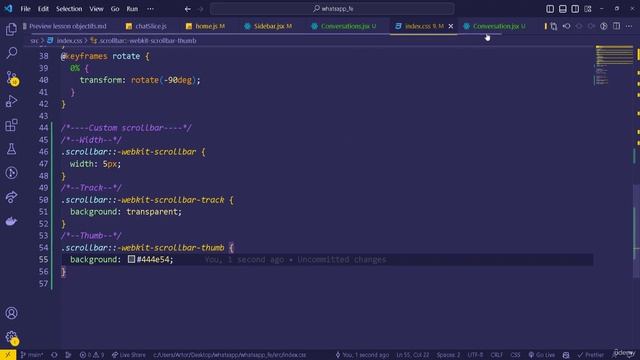The height and width of the screenshot is (360, 640).
Task: Open the Accounts menu icon
Action: click(x=11, y=313)
